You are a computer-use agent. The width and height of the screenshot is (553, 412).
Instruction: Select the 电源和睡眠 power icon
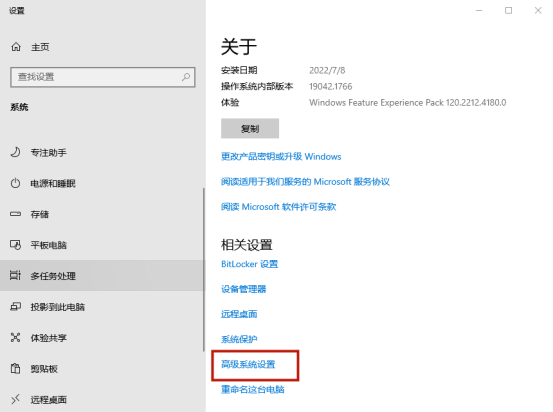pyautogui.click(x=15, y=183)
